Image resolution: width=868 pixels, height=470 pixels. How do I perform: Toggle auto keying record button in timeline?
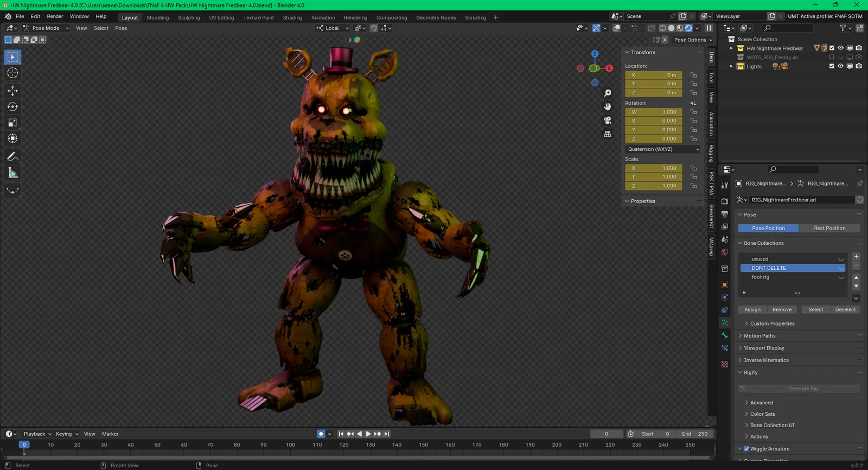click(x=321, y=434)
